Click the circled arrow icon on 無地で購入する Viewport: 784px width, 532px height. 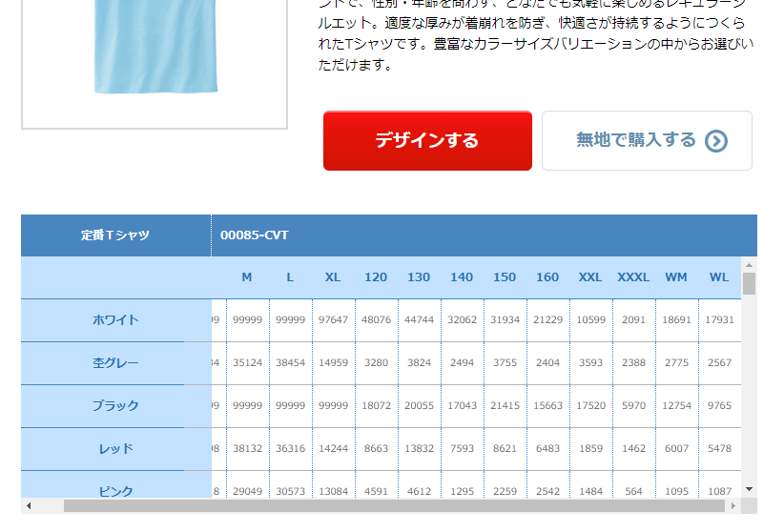click(716, 141)
